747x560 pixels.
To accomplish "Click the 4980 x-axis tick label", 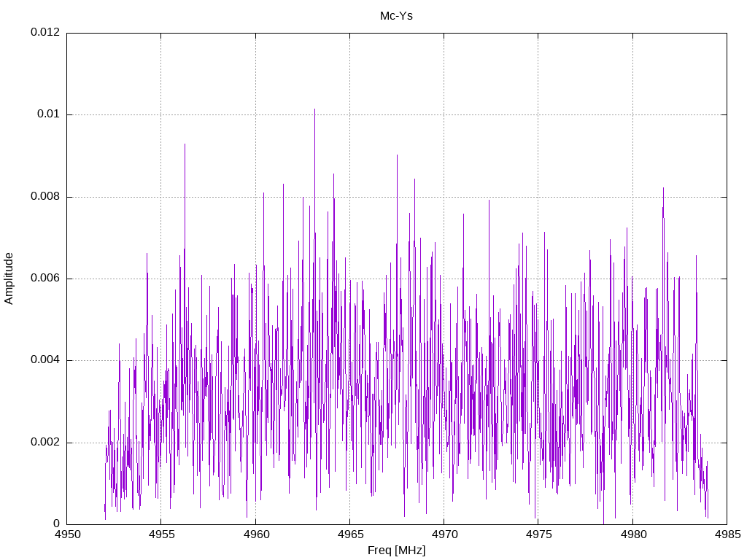I will pos(633,534).
